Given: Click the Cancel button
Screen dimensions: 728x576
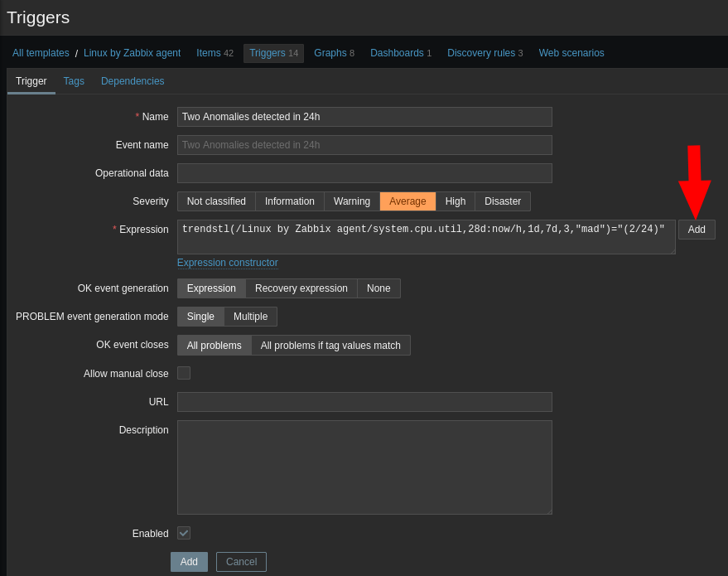Looking at the screenshot, I should 240,561.
